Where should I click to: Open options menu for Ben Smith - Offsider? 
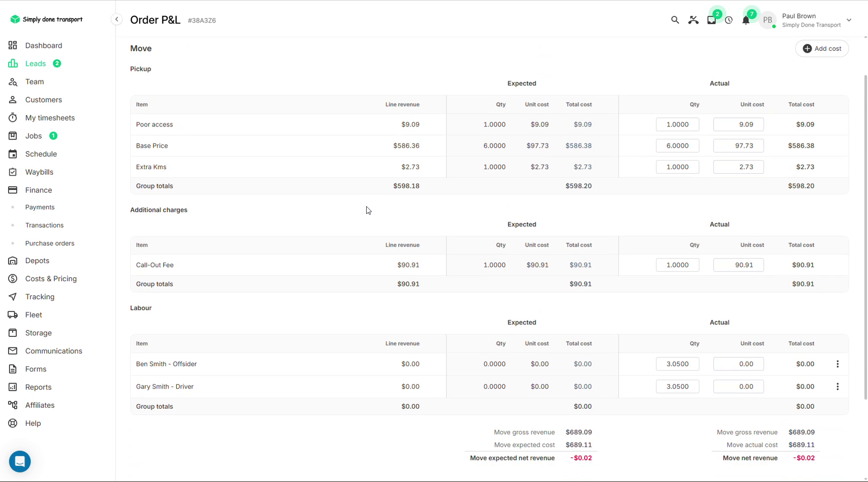(837, 364)
